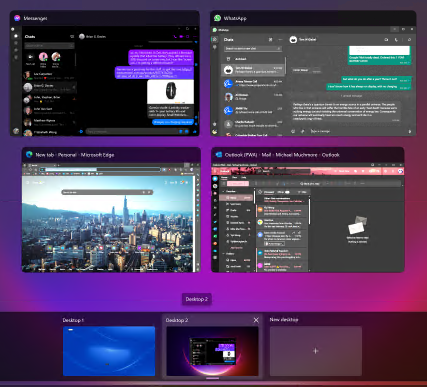Screen dimensions: 427x387
Task: Click the WhatsApp new chat icon
Action: tap(270, 40)
